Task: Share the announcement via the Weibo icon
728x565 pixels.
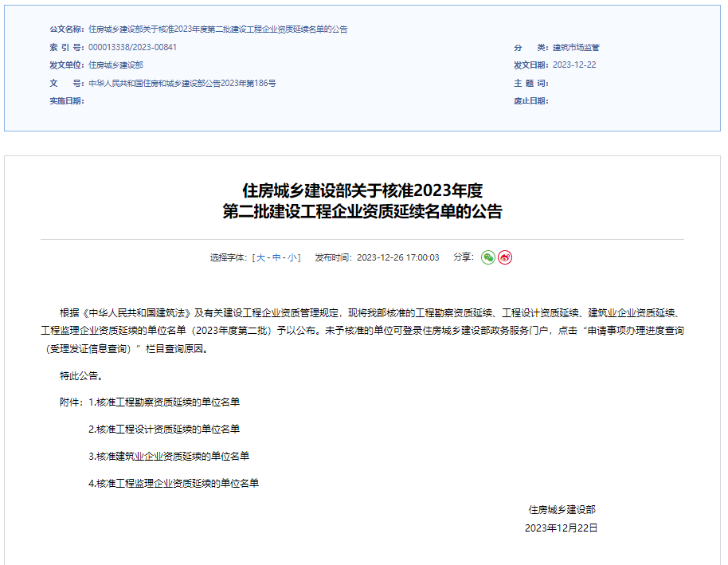Action: point(505,257)
